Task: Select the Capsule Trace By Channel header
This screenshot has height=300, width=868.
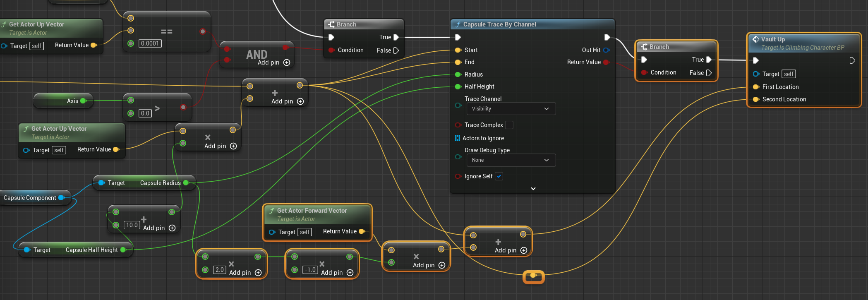Action: click(x=499, y=24)
